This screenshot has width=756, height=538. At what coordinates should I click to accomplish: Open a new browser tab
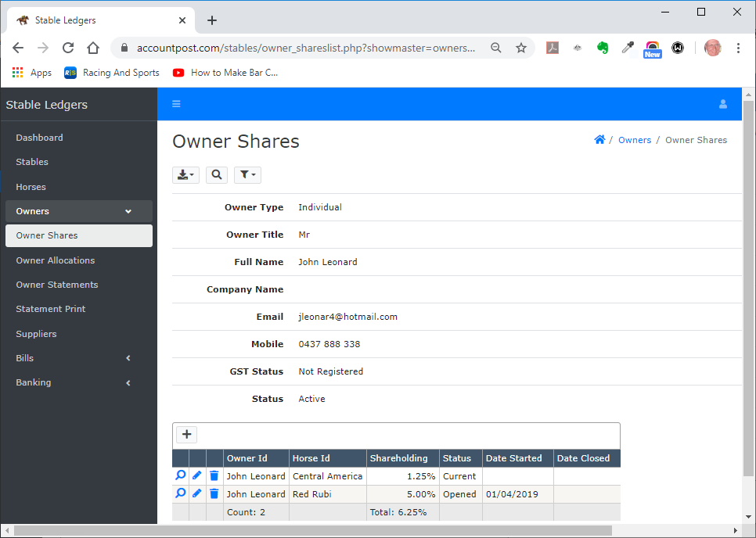coord(211,20)
